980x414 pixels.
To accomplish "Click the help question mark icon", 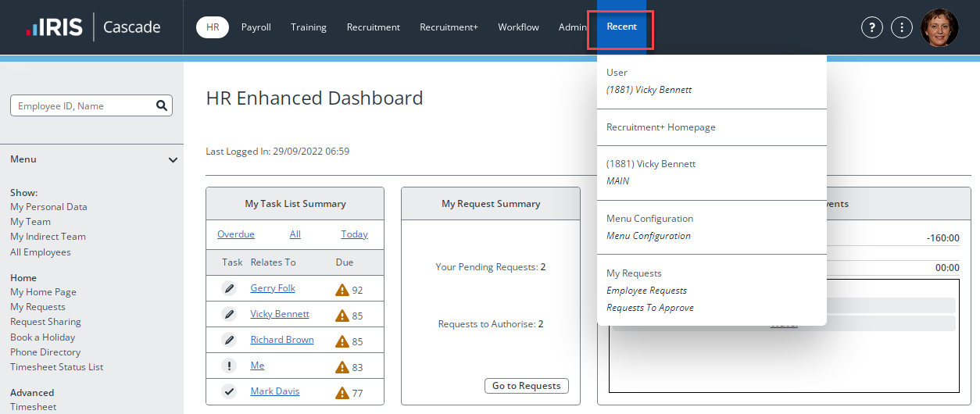I will 872,27.
